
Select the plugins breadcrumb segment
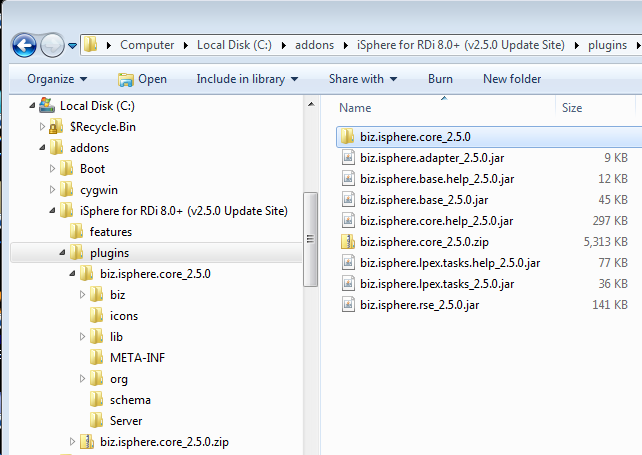(x=607, y=45)
